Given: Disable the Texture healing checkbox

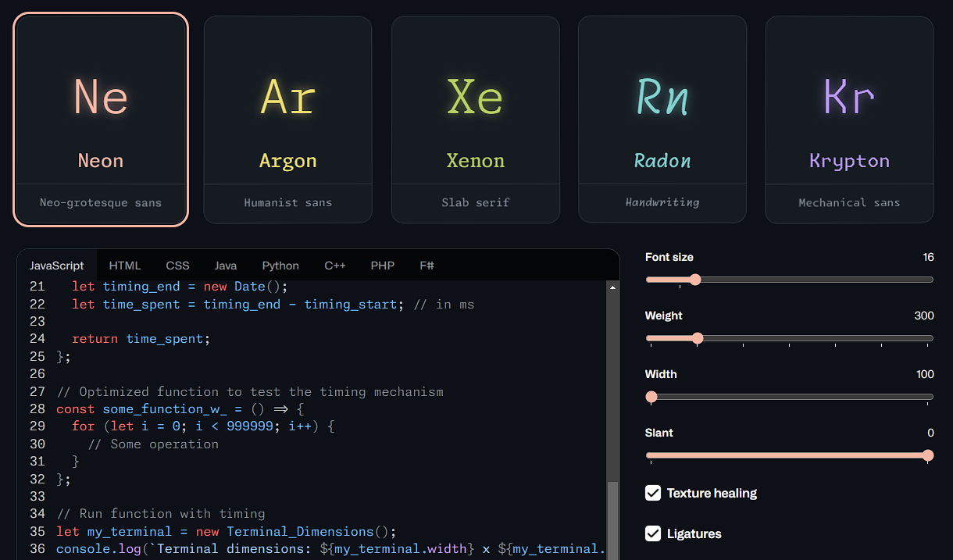Looking at the screenshot, I should [x=653, y=493].
